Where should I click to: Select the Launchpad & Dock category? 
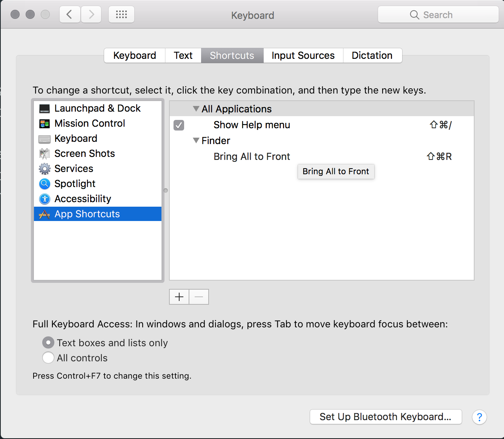[98, 108]
